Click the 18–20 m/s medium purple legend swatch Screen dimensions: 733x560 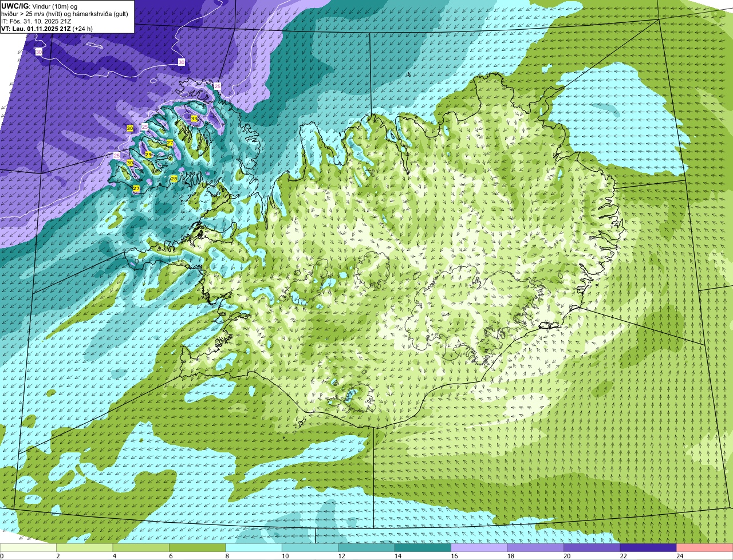[535, 548]
